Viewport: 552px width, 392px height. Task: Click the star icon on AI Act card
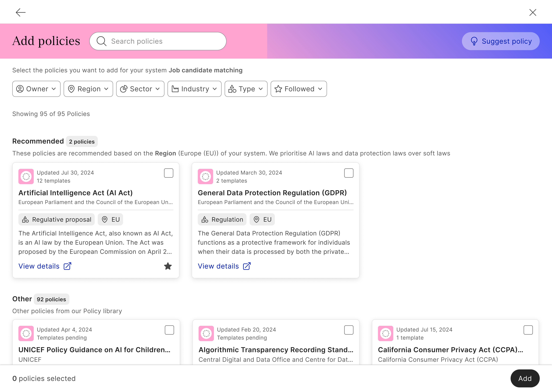click(168, 266)
